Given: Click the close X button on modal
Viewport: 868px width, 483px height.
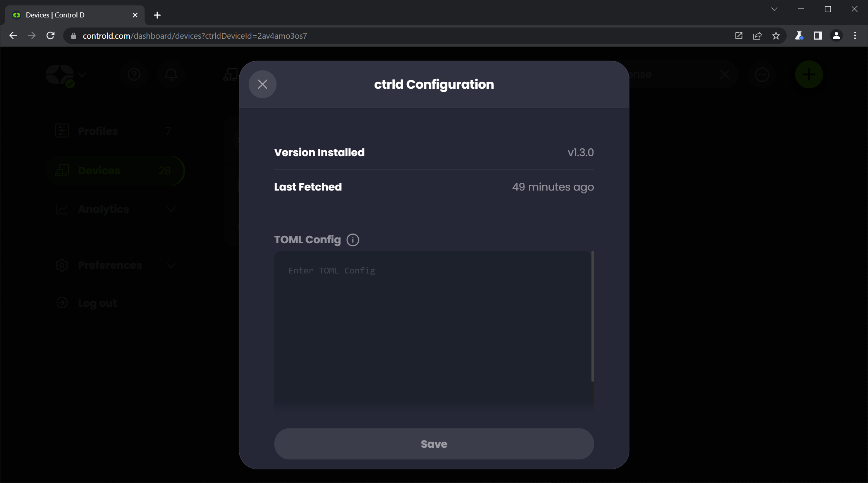Looking at the screenshot, I should click(x=262, y=84).
